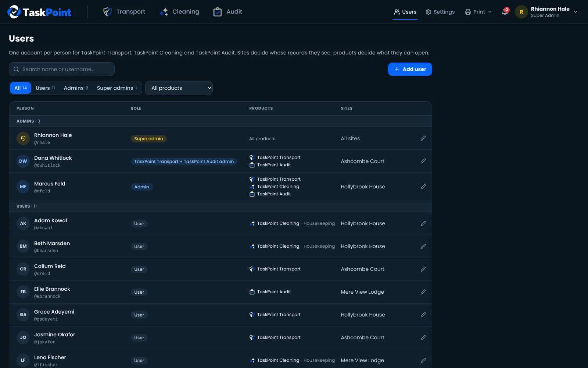Screen dimensions: 588x368
Task: Click Hollybrook House in Beth Marsden's row
Action: [363, 246]
